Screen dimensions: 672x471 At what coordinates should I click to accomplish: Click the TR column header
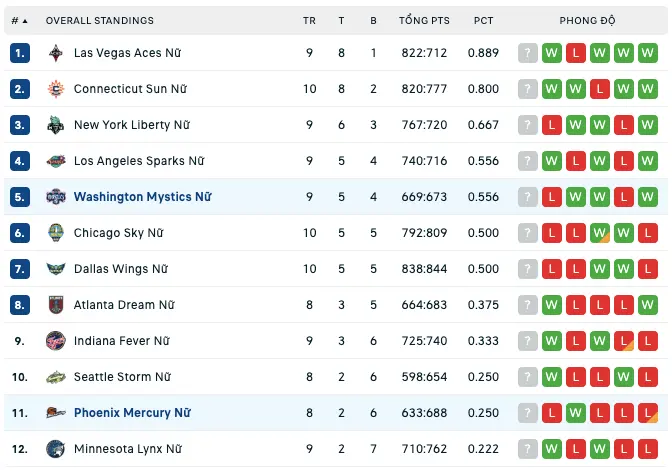click(x=309, y=21)
